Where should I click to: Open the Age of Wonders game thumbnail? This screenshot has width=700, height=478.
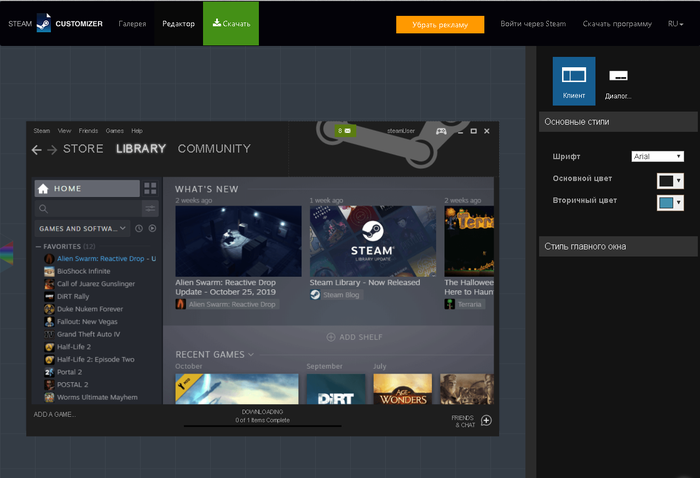403,389
